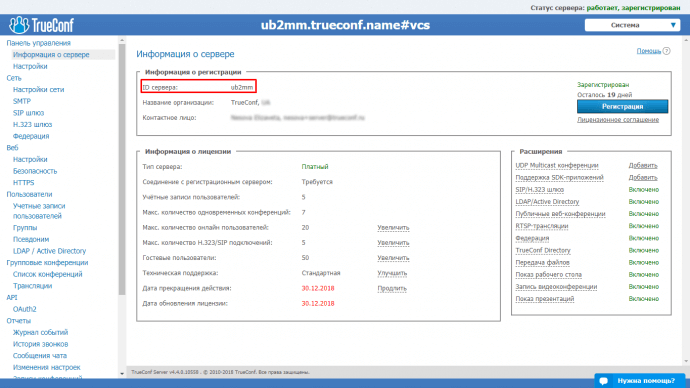Click Добавить for UDP Multicast конференции
The height and width of the screenshot is (388, 690).
tap(643, 165)
